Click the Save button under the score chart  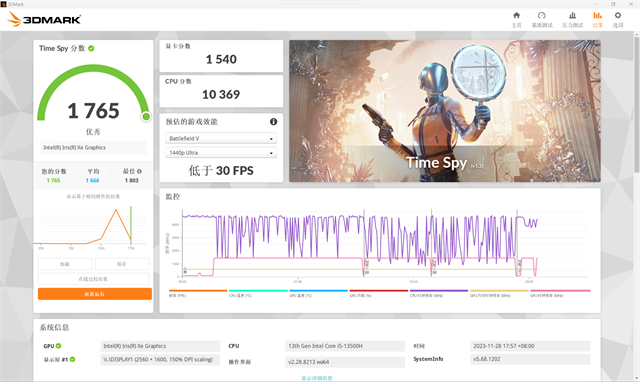(x=122, y=264)
